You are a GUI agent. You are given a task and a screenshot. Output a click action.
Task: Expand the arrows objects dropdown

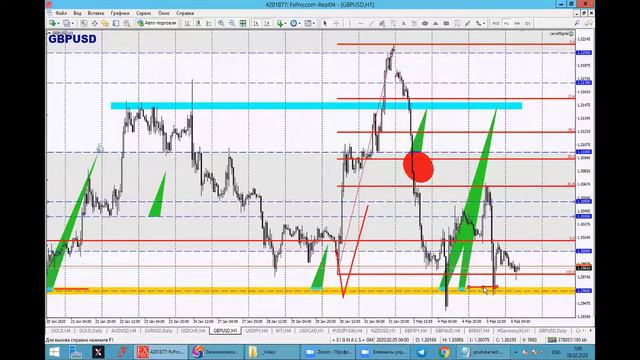pos(484,23)
